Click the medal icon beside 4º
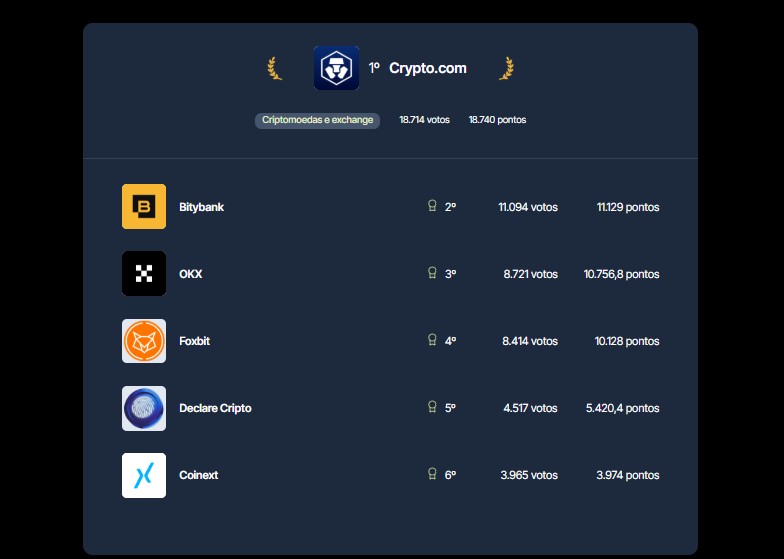The image size is (784, 559). [432, 340]
